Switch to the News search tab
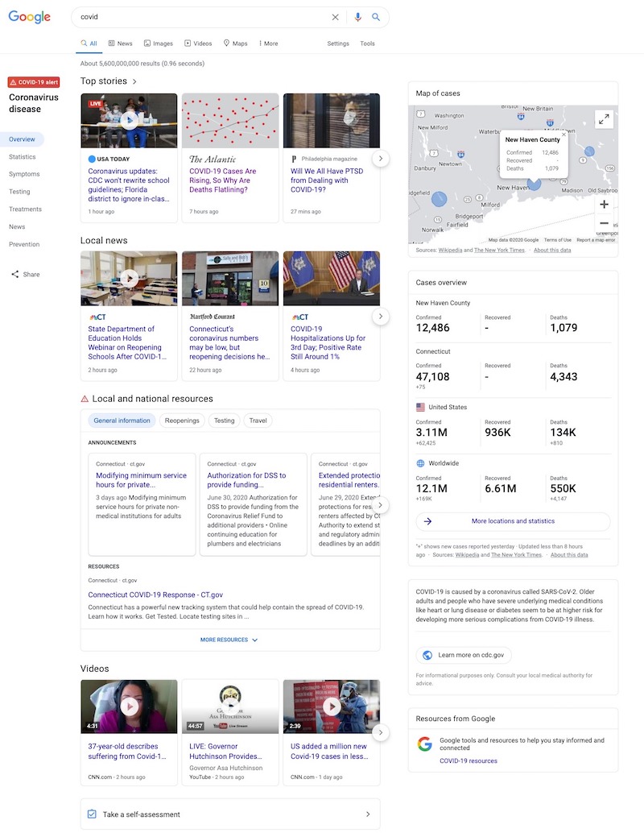 (x=121, y=44)
